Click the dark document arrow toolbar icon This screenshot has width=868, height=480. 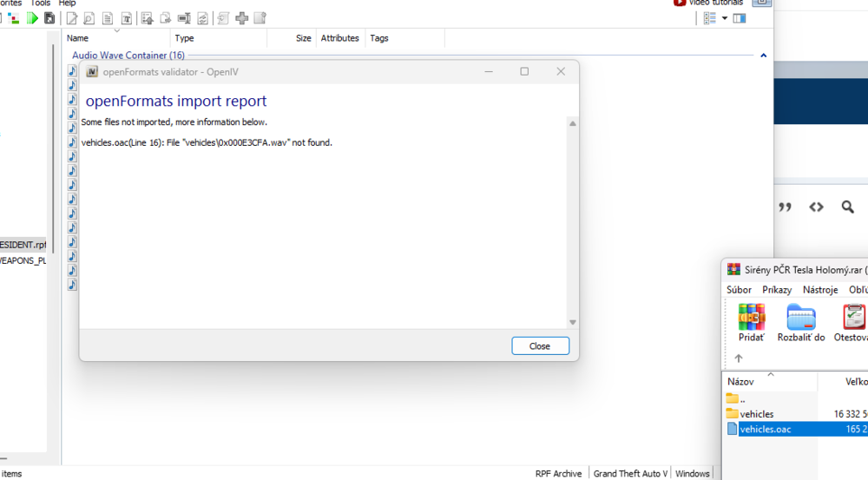(49, 18)
